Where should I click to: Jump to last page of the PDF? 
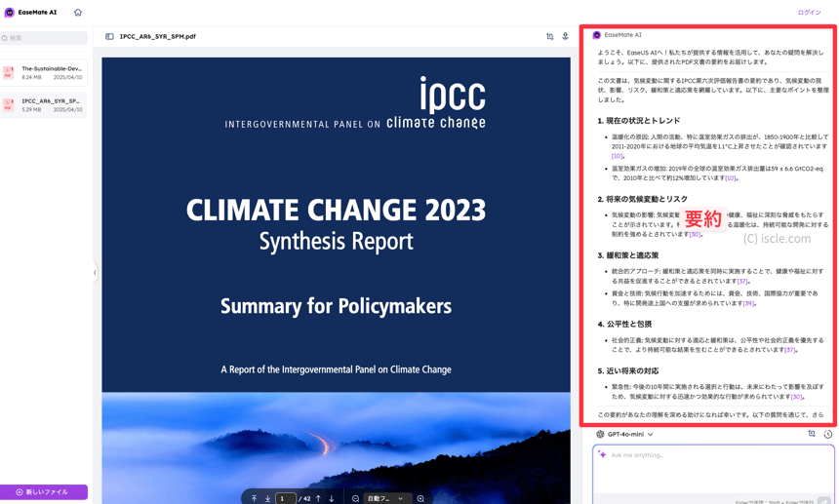[267, 498]
